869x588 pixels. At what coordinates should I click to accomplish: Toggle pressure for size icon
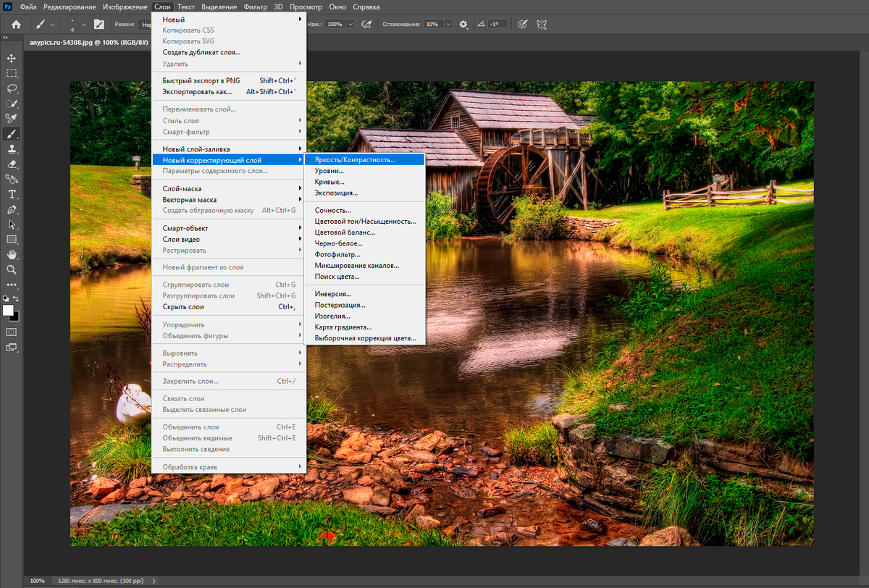521,24
